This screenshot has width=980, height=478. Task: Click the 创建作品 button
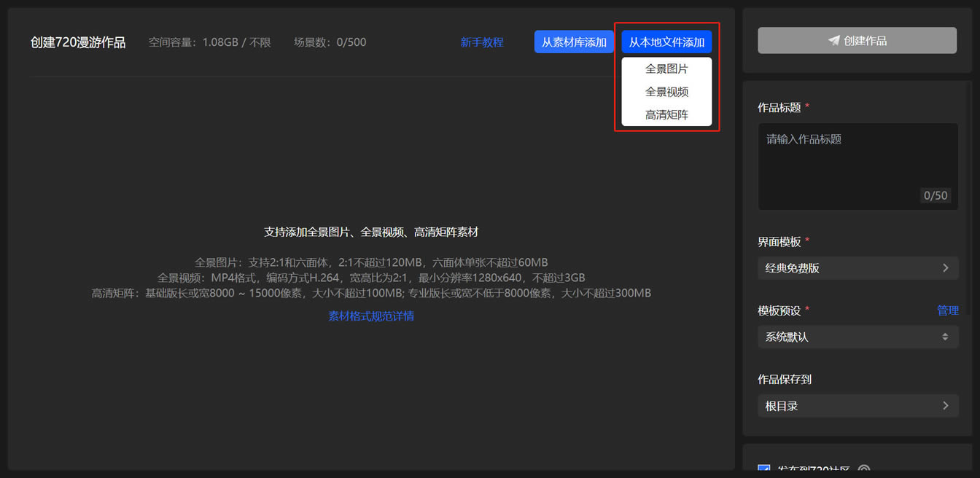click(857, 41)
